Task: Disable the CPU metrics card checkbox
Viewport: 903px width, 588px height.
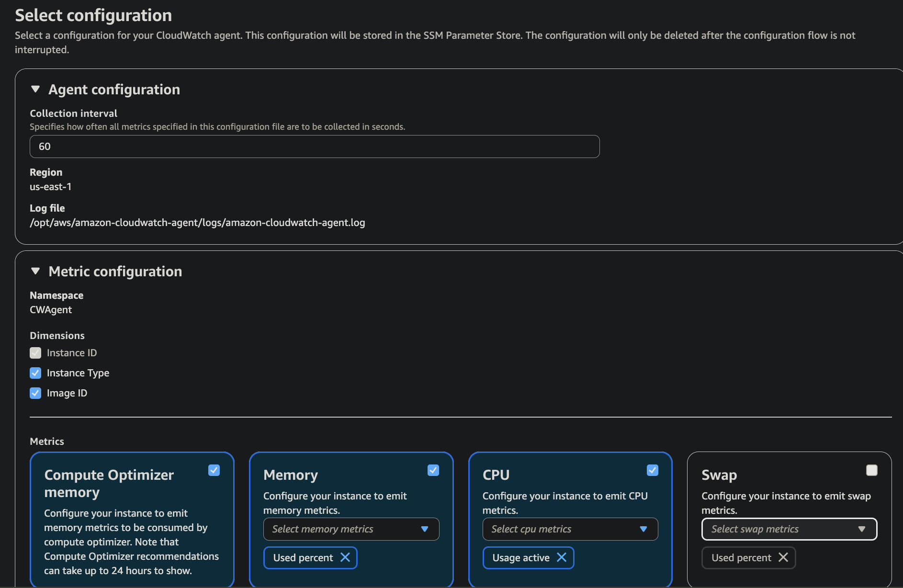Action: point(652,470)
